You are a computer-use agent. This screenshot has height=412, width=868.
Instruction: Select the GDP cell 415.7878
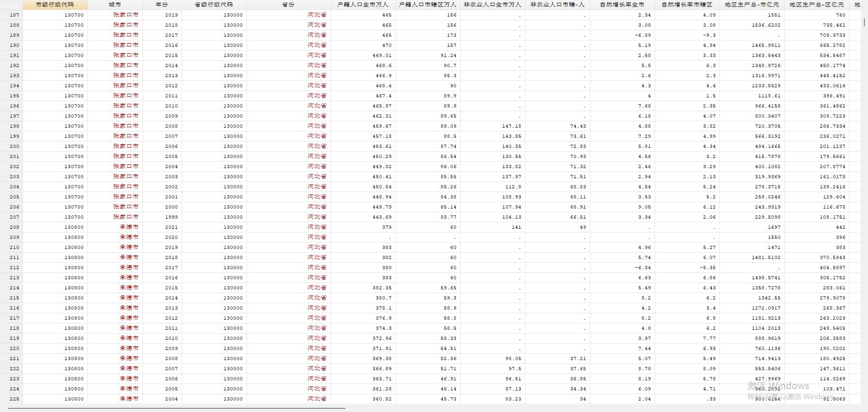pyautogui.click(x=752, y=157)
